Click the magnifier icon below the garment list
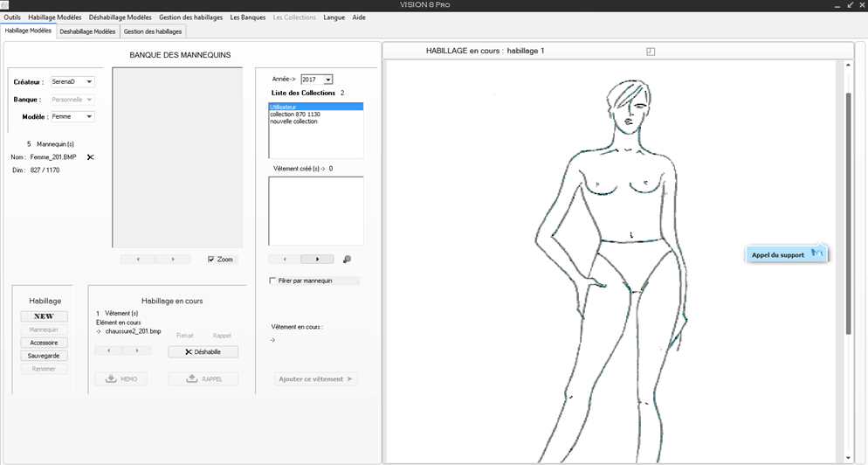868x465 pixels. (x=347, y=260)
